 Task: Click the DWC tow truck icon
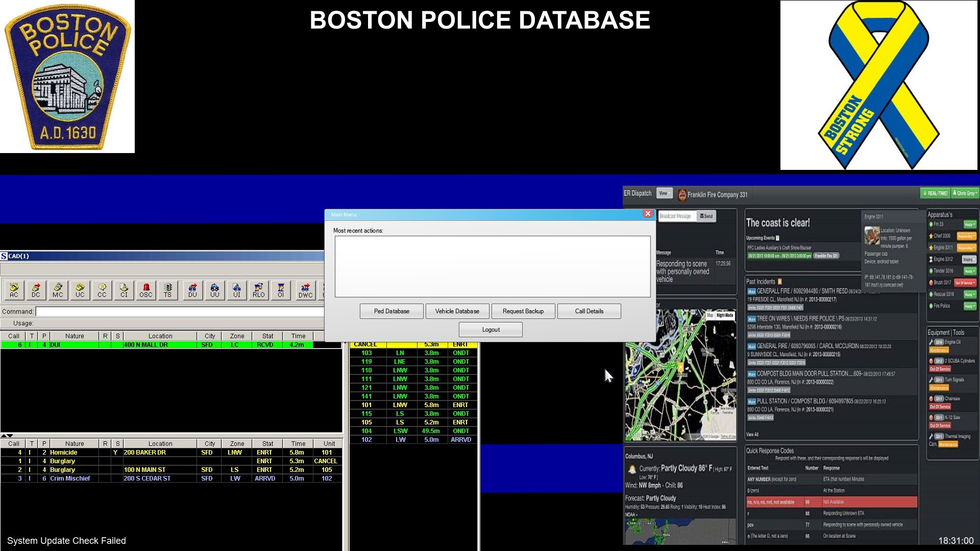pos(305,290)
